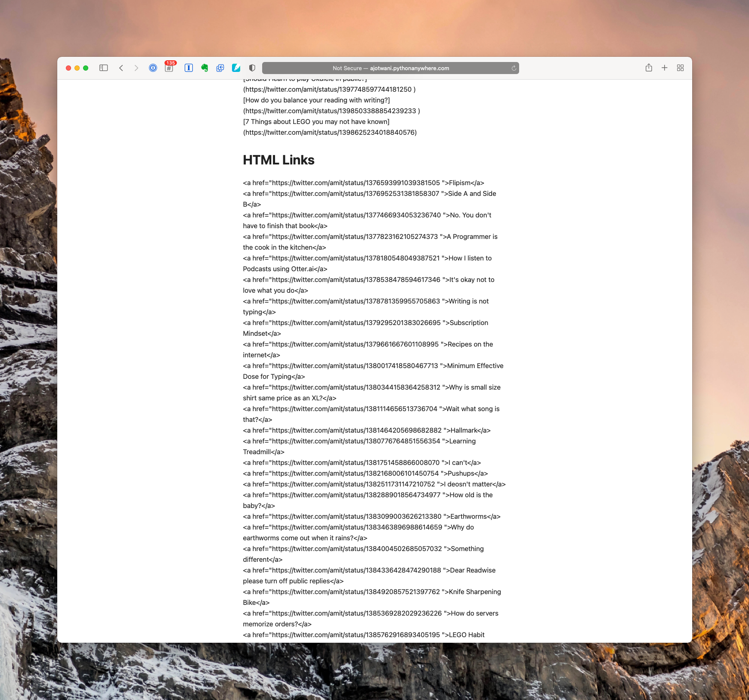Viewport: 749px width, 700px height.
Task: Show the tab overview
Action: tap(680, 68)
